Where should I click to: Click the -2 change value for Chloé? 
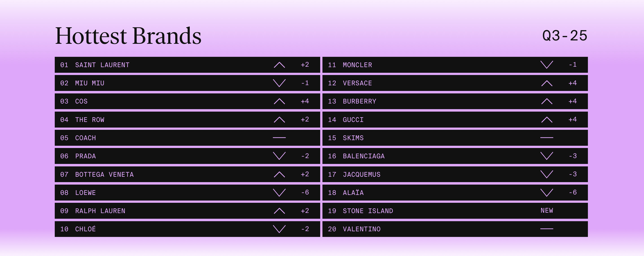coord(305,229)
